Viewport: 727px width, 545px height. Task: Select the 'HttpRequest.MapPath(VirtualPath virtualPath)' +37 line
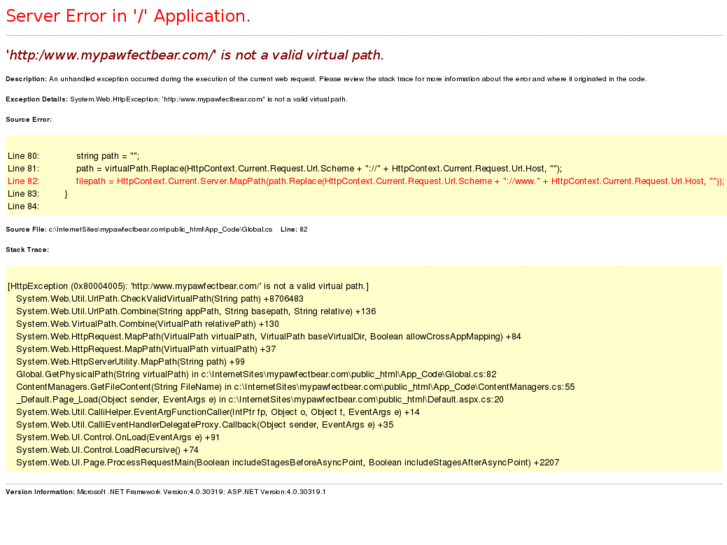tap(146, 349)
